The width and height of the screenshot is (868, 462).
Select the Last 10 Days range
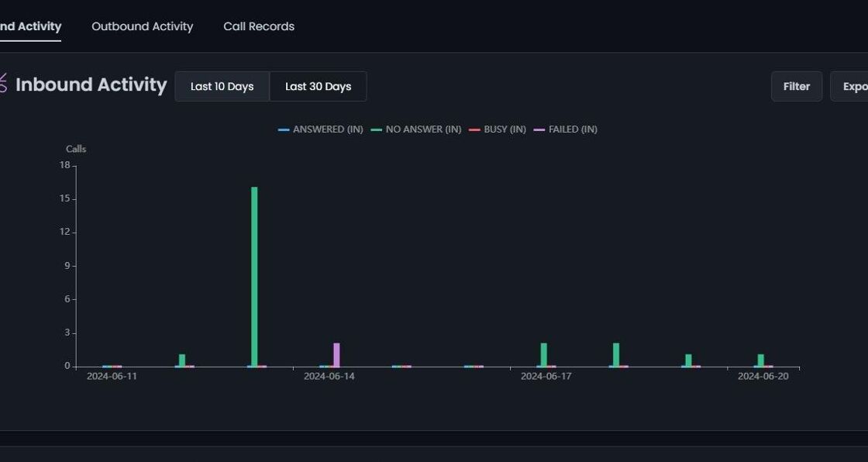(x=222, y=86)
